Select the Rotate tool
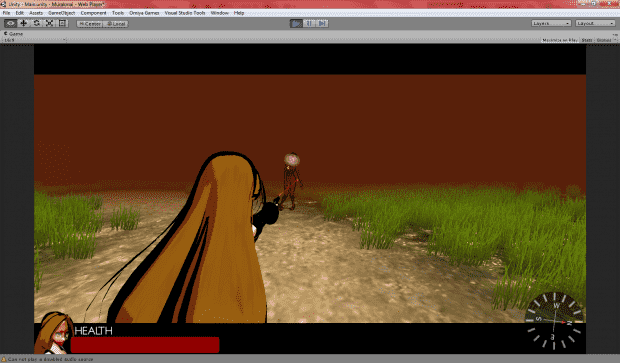The height and width of the screenshot is (363, 620). (36, 23)
